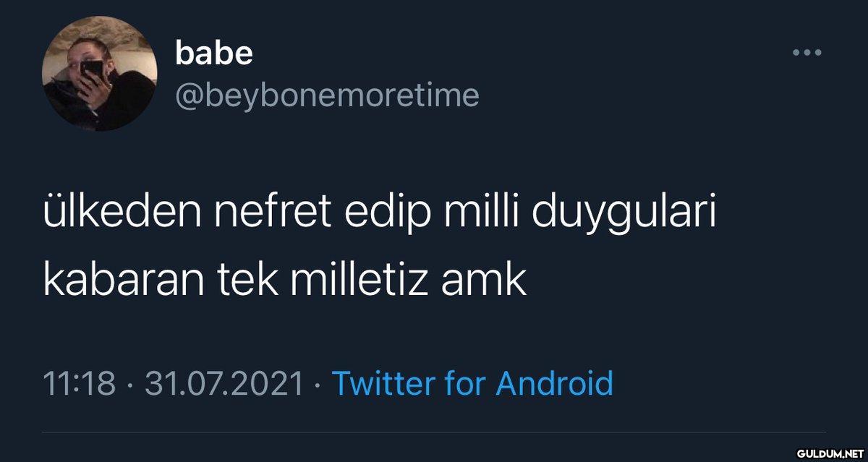868x462 pixels.
Task: Click the GULDUM.NET watermark
Action: [827, 452]
